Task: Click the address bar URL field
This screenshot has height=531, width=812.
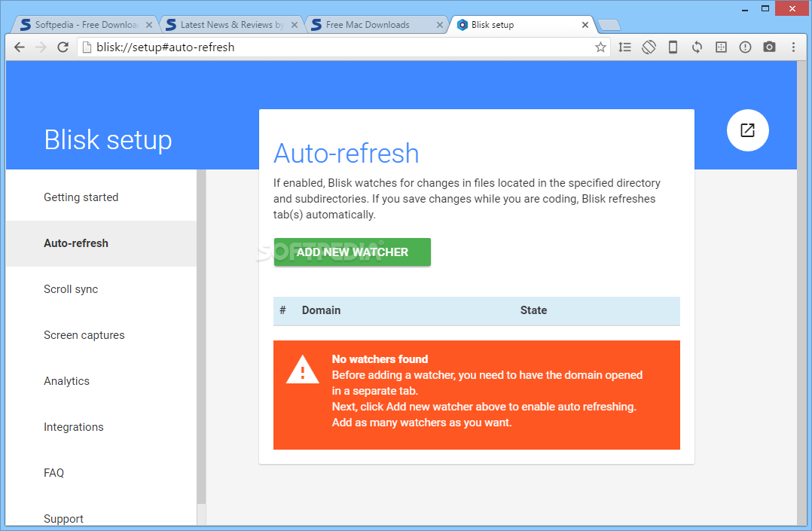Action: pos(342,47)
